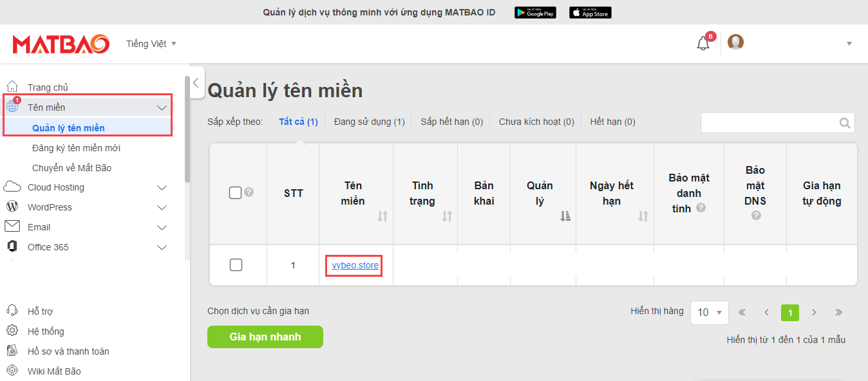The height and width of the screenshot is (381, 868).
Task: Sort table by Ngày hết hạn
Action: click(x=642, y=217)
